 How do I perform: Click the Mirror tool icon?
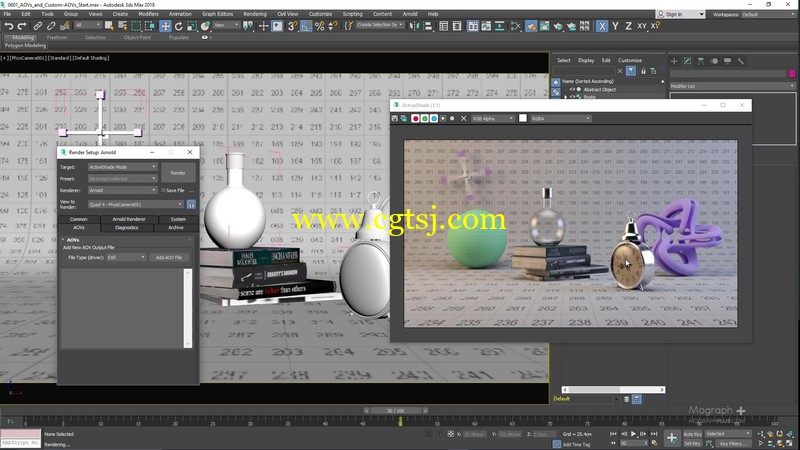tap(414, 26)
